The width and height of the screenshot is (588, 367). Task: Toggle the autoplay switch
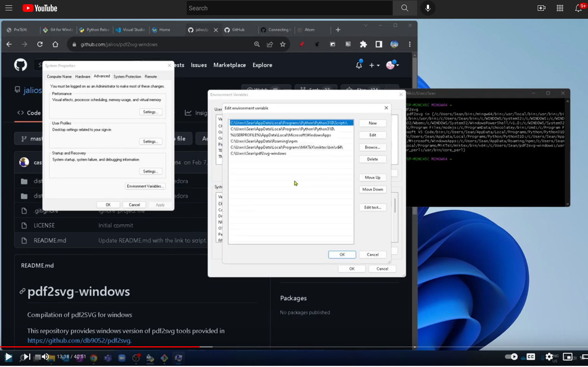pyautogui.click(x=511, y=357)
